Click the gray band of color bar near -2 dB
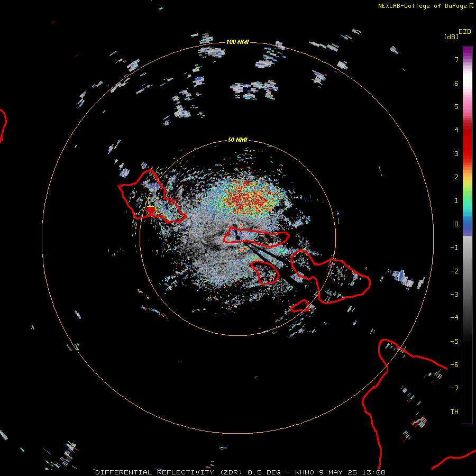 (467, 271)
